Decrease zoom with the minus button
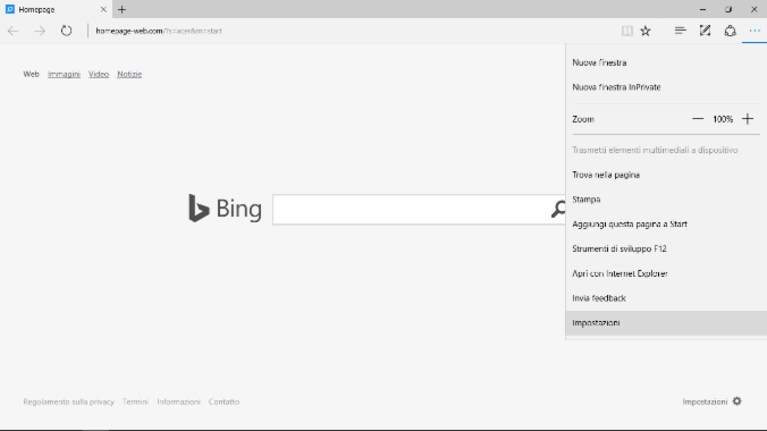The image size is (767, 431). pyautogui.click(x=698, y=119)
